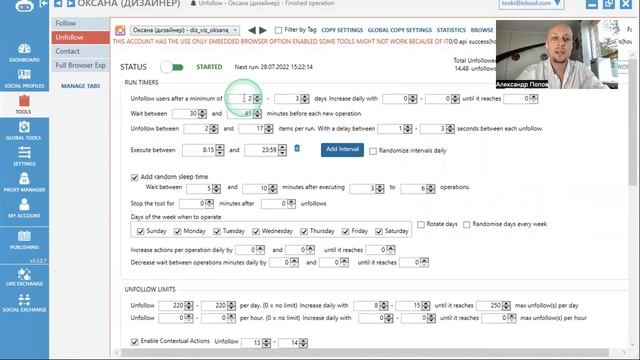The width and height of the screenshot is (640, 360).
Task: Uncheck the Wednesday checkbox
Action: tap(256, 231)
